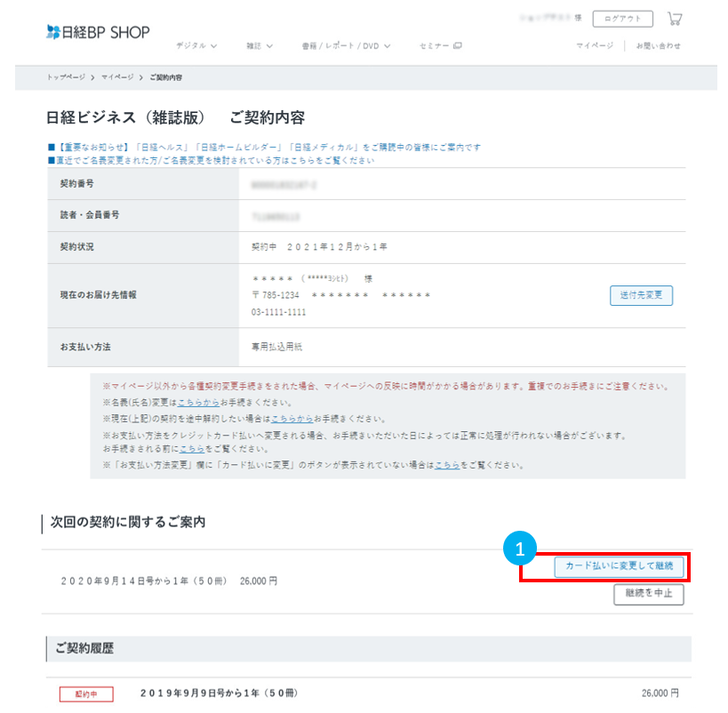Click the ログアウト button
The height and width of the screenshot is (713, 728).
click(622, 19)
